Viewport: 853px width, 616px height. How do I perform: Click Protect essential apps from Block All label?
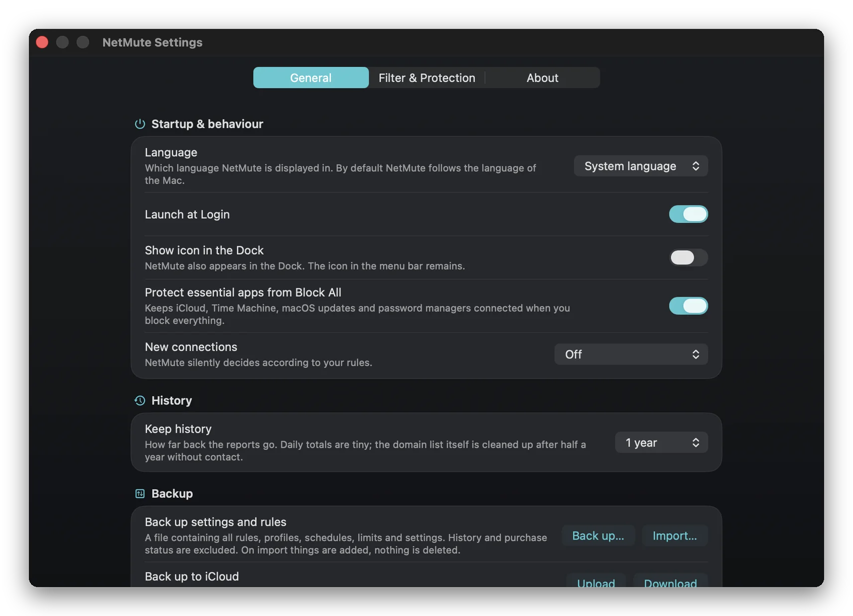point(243,293)
